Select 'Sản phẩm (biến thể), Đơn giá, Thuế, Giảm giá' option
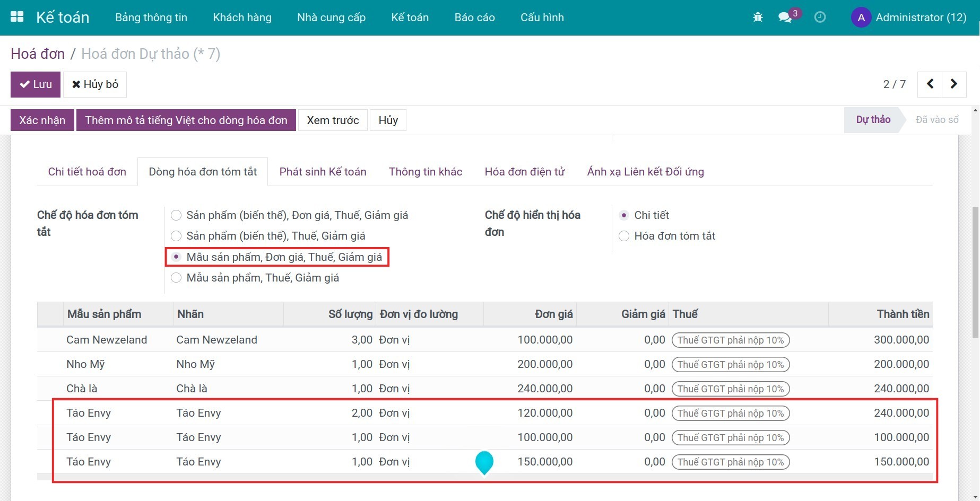 (176, 215)
